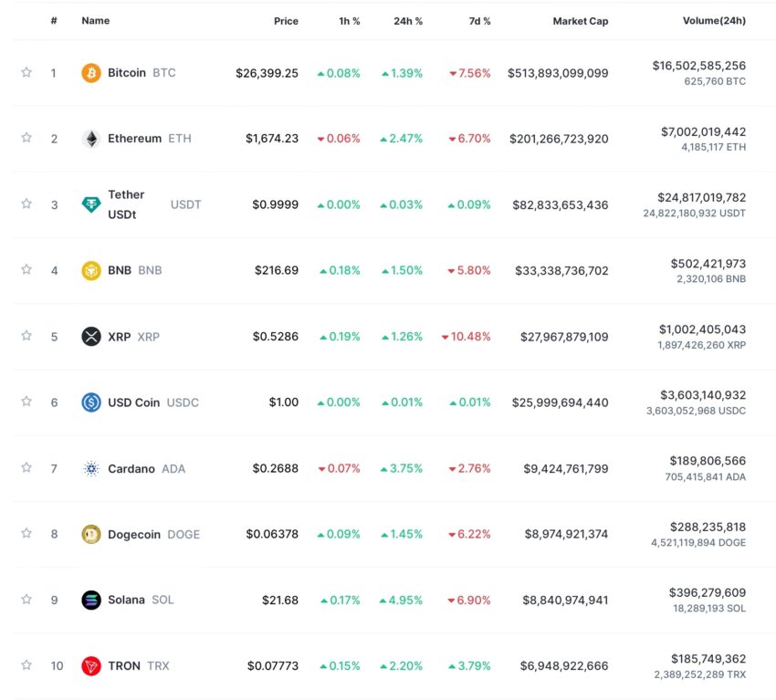The height and width of the screenshot is (700, 776).
Task: Add Dogecoin to watchlist via star
Action: (x=26, y=533)
